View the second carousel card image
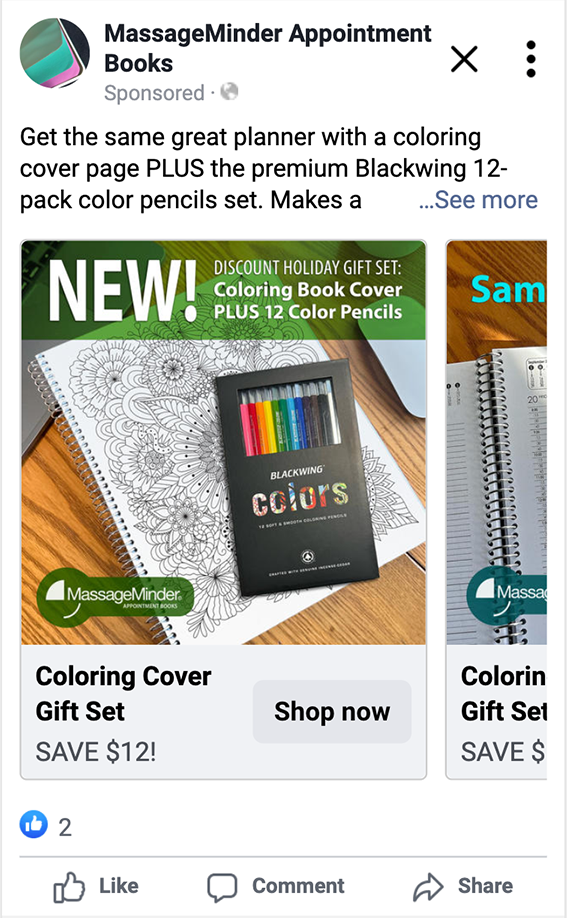 (497, 443)
